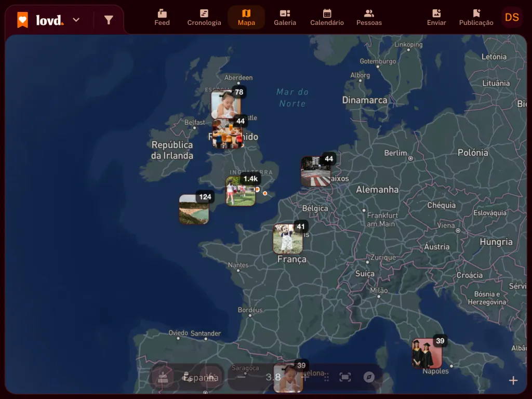The height and width of the screenshot is (399, 532).
Task: Click the Nantes city label
Action: pos(238,265)
